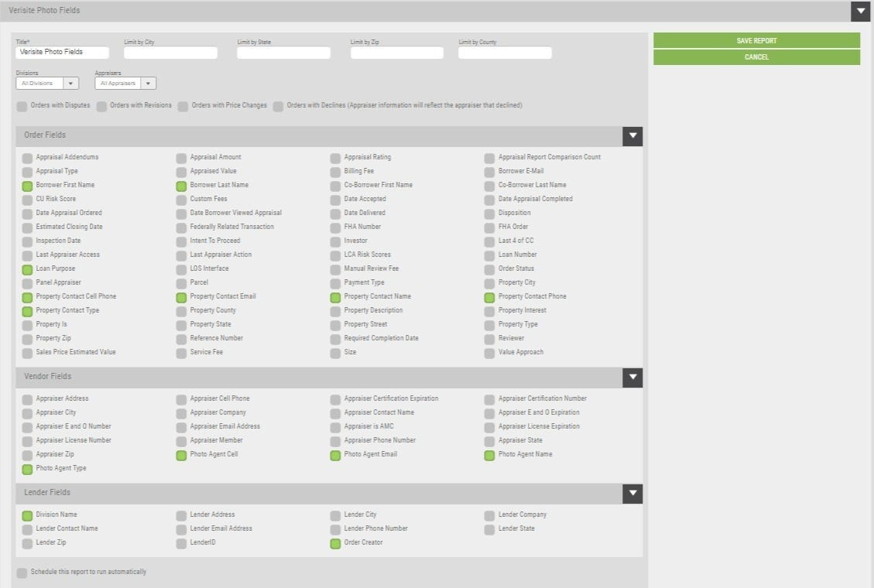Check the Billing Fee checkbox
This screenshot has width=874, height=588.
click(335, 172)
